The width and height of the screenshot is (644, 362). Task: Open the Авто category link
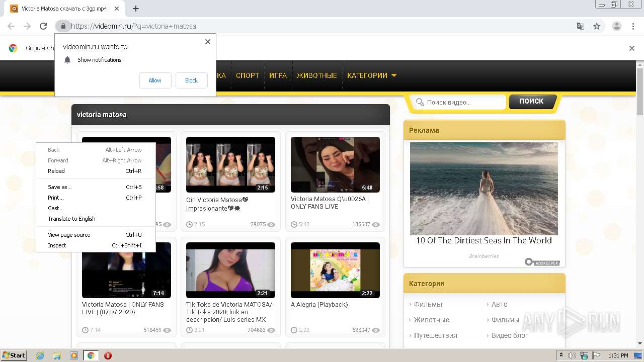coord(499,304)
